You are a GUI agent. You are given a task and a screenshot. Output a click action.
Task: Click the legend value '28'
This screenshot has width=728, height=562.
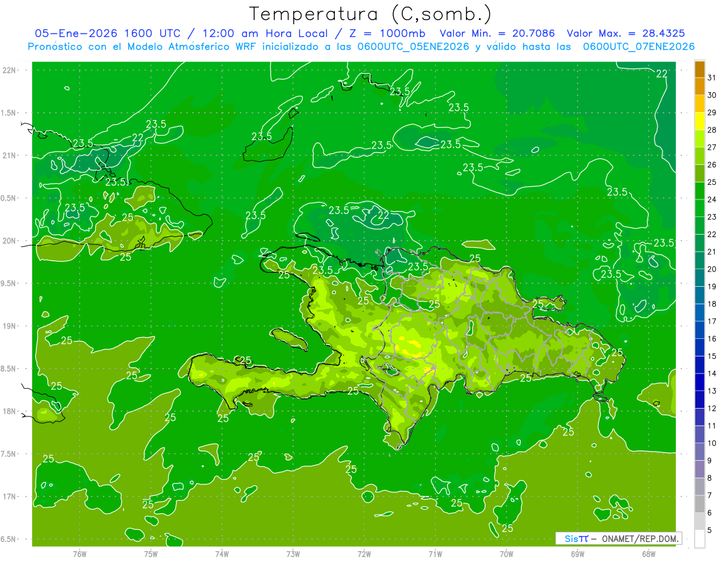click(712, 130)
